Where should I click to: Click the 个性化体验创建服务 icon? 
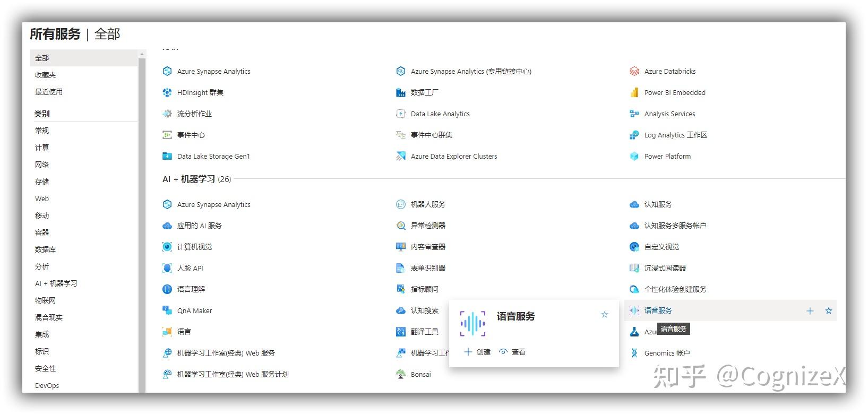[634, 289]
